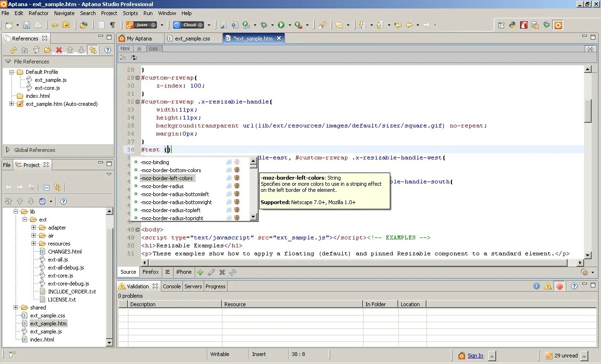
Task: Select the css language toggle above the editor
Action: [x=153, y=48]
